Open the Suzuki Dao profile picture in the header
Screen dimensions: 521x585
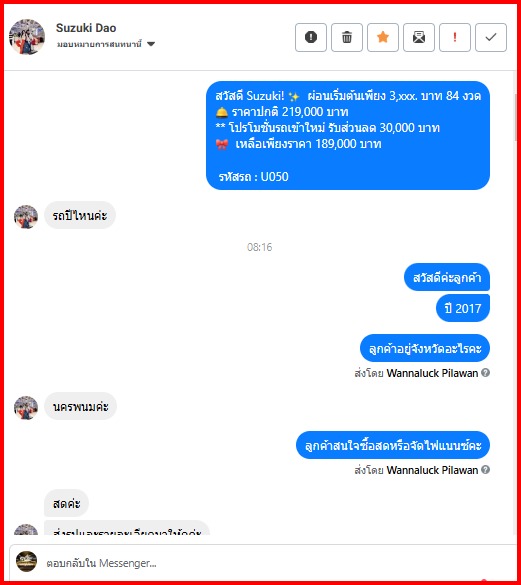point(27,37)
